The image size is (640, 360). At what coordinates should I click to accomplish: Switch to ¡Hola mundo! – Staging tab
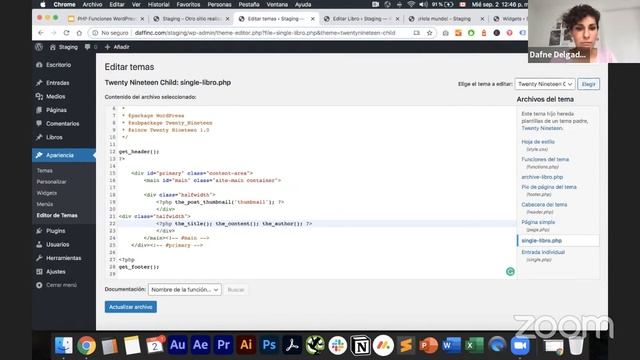point(444,19)
